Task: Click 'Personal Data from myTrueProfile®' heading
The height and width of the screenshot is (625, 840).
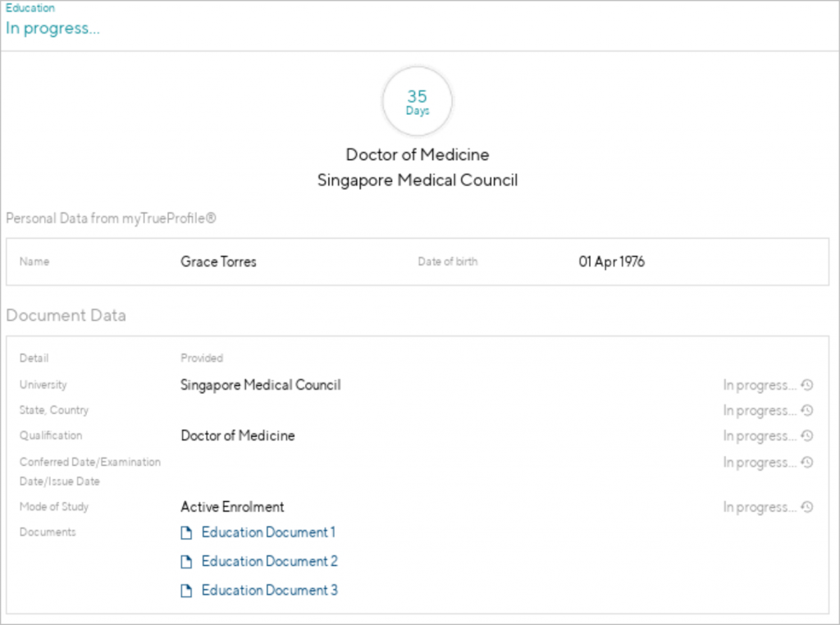Action: point(111,218)
